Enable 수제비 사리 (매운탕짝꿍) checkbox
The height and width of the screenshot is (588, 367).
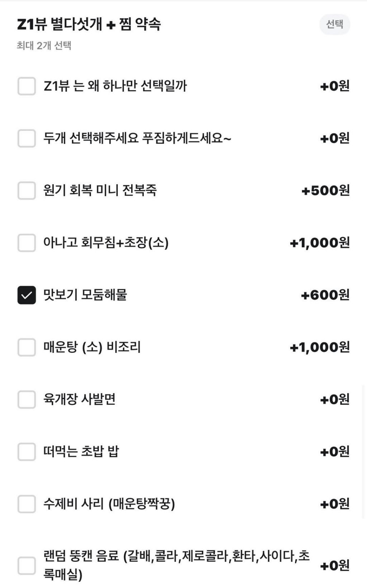[x=27, y=504]
